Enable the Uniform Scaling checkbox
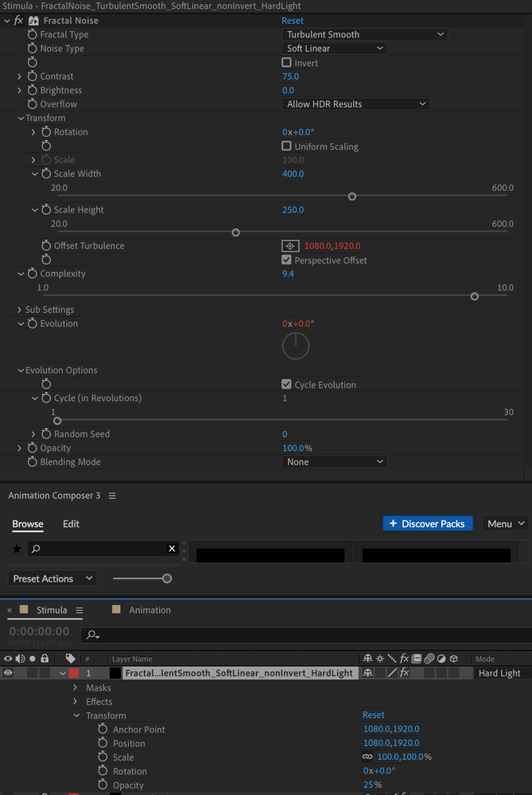 [x=287, y=146]
